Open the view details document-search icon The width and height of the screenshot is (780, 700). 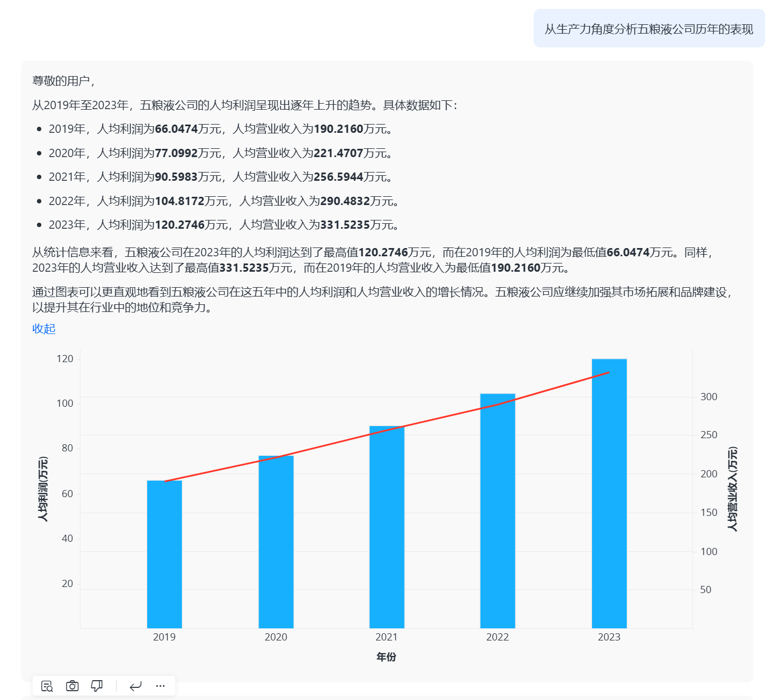coord(47,686)
